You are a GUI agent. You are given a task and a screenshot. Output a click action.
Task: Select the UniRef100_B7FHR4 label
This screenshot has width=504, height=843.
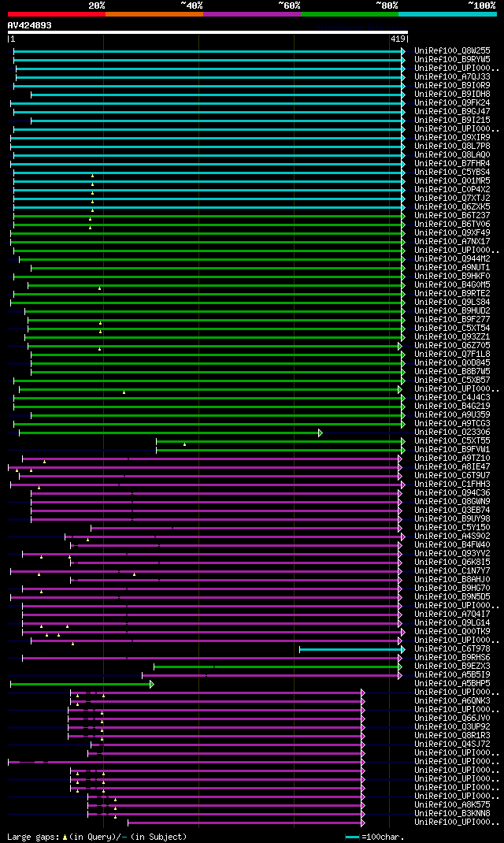point(452,163)
